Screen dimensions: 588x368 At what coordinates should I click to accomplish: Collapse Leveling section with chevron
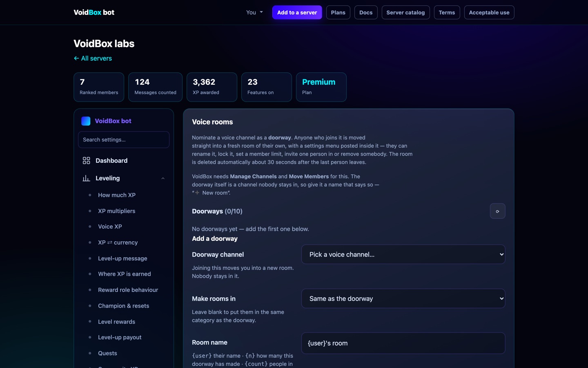click(163, 178)
